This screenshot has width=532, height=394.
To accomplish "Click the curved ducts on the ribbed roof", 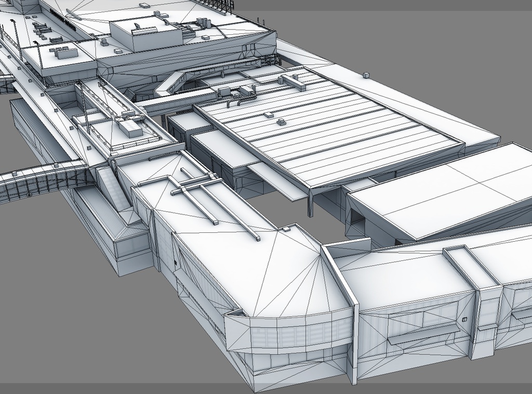I will tap(239, 100).
